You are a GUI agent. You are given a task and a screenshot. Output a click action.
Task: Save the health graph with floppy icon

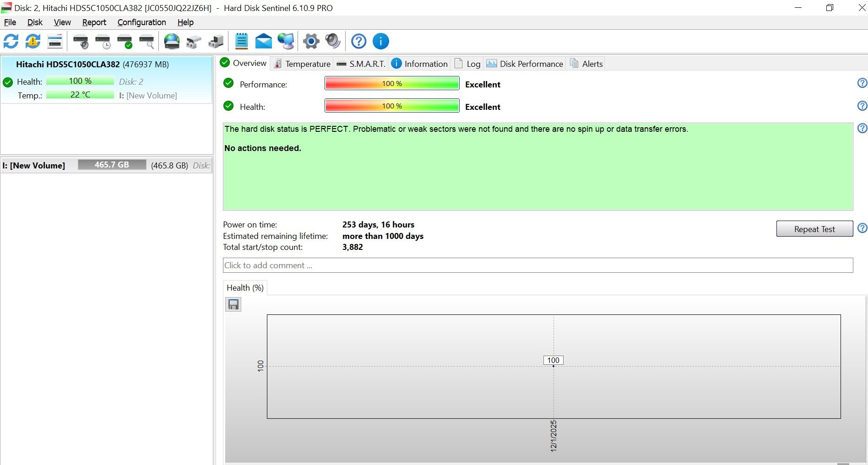233,305
